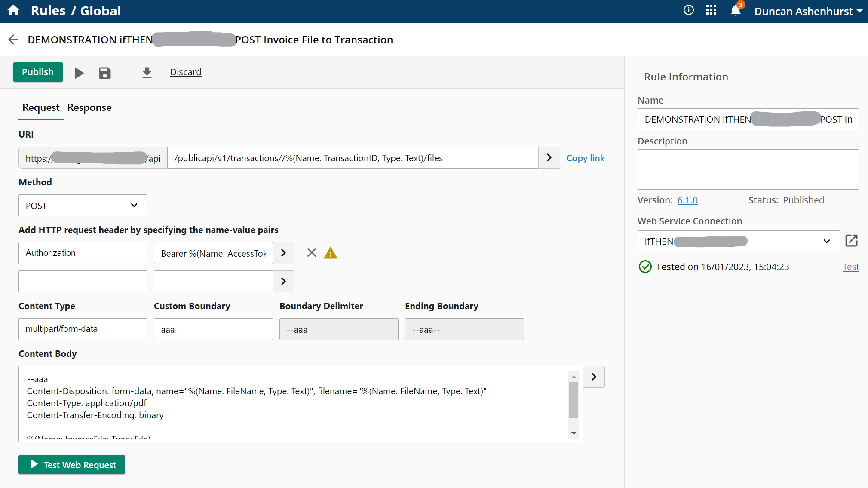Click the Copy link hyperlink

pyautogui.click(x=585, y=158)
